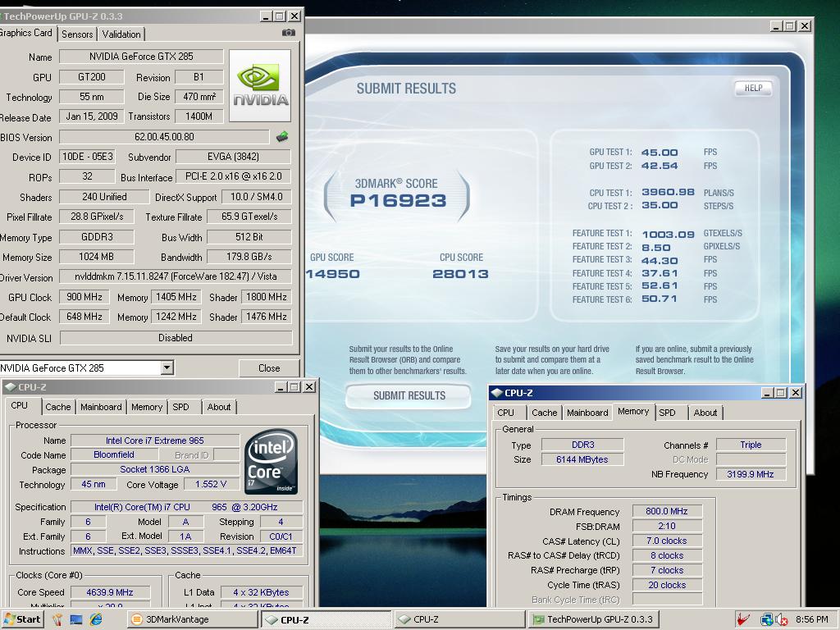
Task: Click SUBMIT RESULTS button in 3DMark
Action: (x=409, y=396)
